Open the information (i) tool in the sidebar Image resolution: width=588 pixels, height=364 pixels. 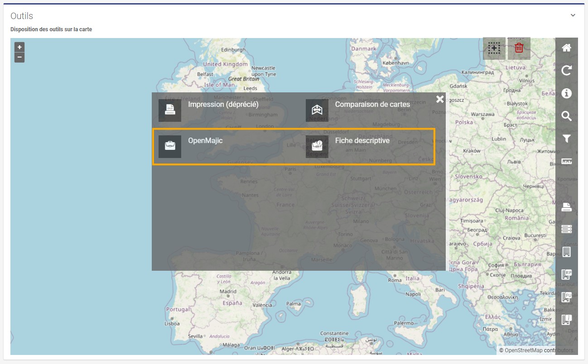point(566,93)
